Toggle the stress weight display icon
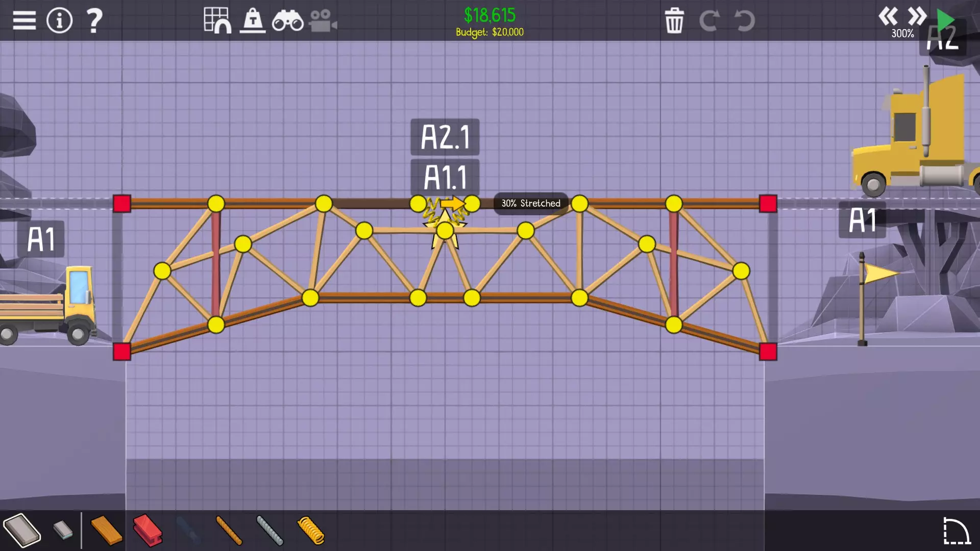The image size is (980, 551). point(253,21)
